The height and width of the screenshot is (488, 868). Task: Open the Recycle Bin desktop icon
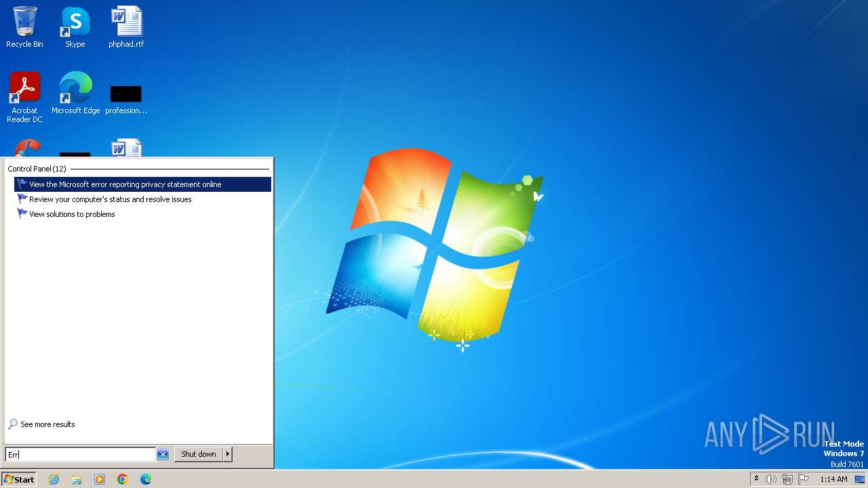click(24, 27)
